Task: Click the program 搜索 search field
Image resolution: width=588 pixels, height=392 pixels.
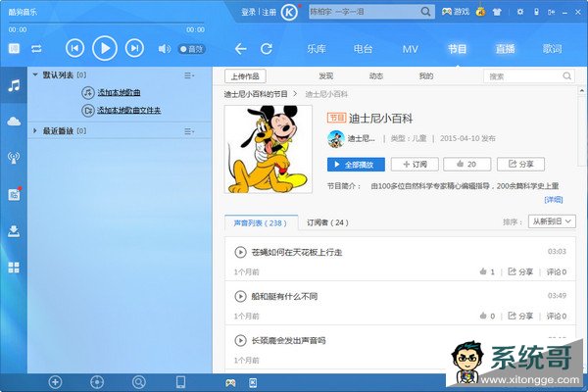Action: point(529,76)
